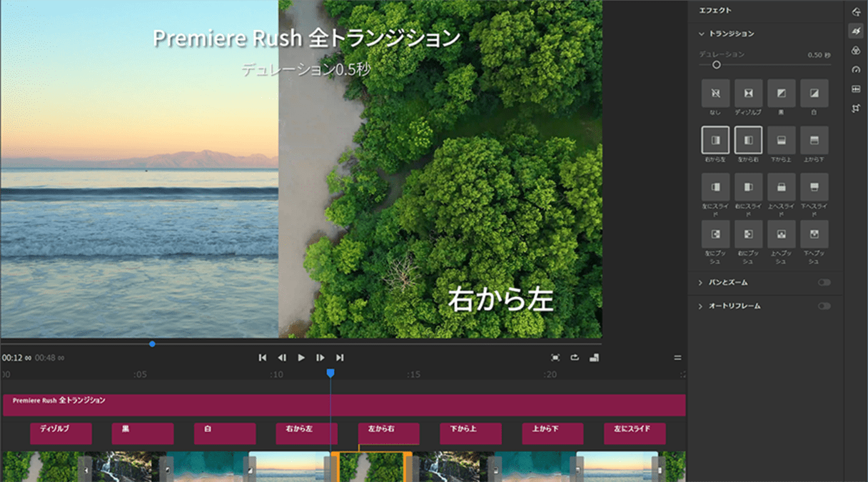The width and height of the screenshot is (868, 482).
Task: Choose the 下から上 wipe preset in Effects panel
Action: click(781, 140)
